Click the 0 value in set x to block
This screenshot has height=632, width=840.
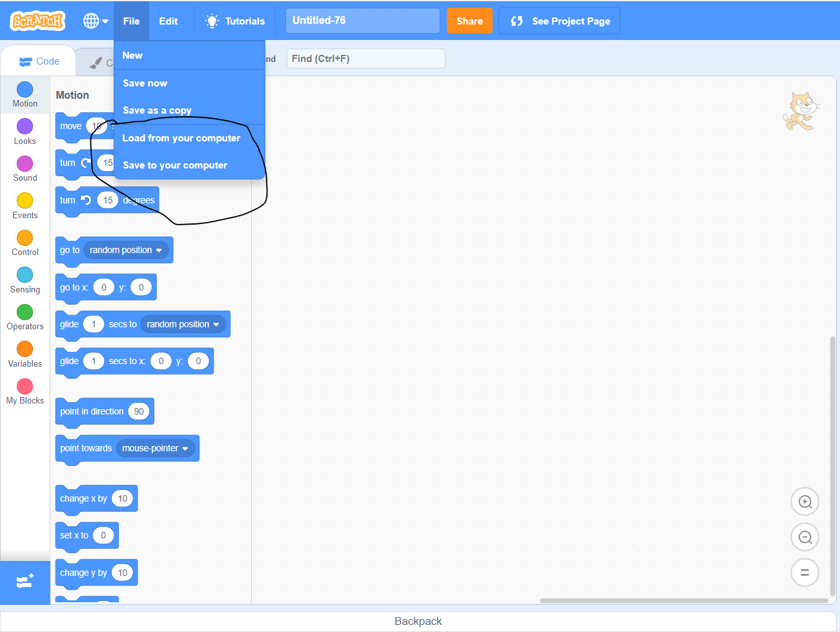pyautogui.click(x=103, y=535)
